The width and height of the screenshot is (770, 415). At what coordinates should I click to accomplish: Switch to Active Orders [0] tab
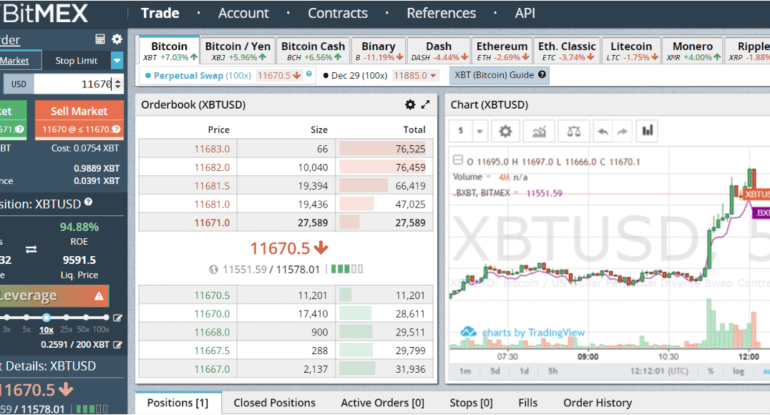383,403
